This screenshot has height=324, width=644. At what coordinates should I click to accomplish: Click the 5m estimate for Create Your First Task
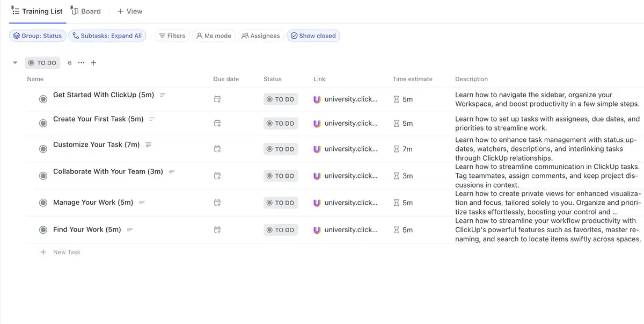[x=403, y=124]
